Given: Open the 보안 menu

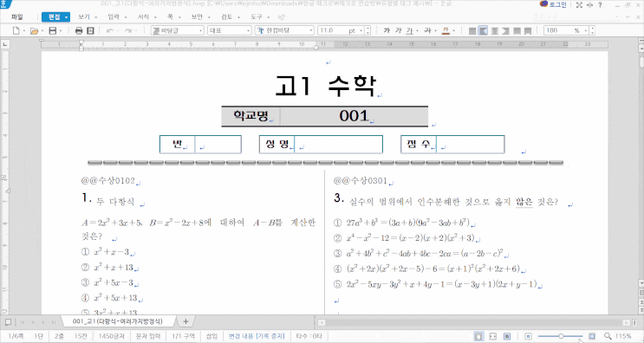Looking at the screenshot, I should 197,16.
